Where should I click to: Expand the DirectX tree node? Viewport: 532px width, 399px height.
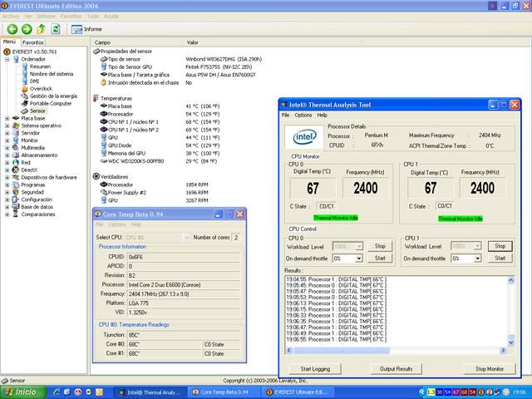(7, 170)
